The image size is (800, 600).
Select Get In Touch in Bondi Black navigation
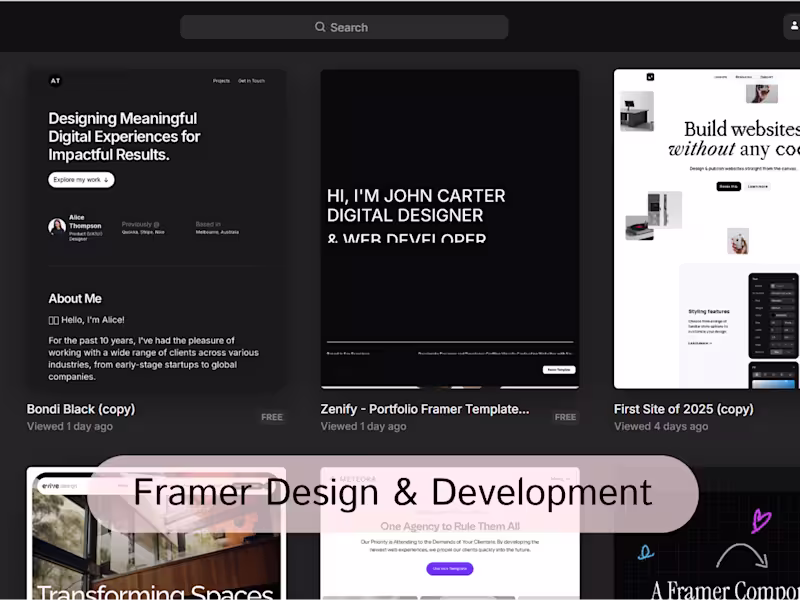pyautogui.click(x=252, y=81)
